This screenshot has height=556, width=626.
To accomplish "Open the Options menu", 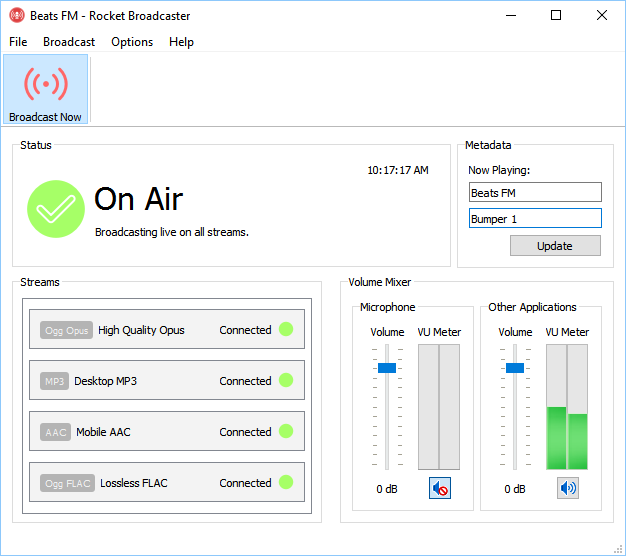I will (x=132, y=42).
